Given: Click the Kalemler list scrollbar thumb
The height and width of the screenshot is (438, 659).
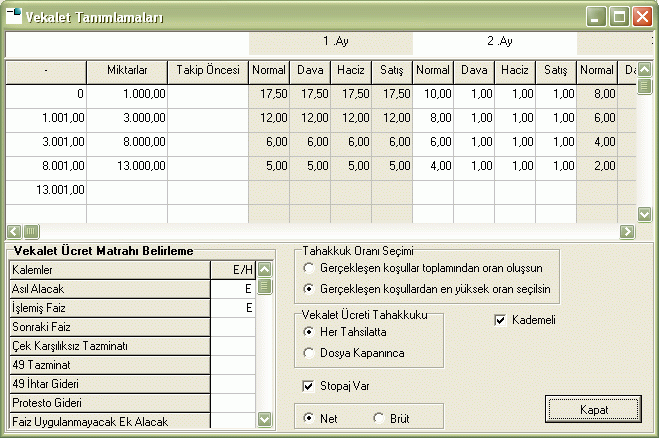Looking at the screenshot, I should (264, 286).
